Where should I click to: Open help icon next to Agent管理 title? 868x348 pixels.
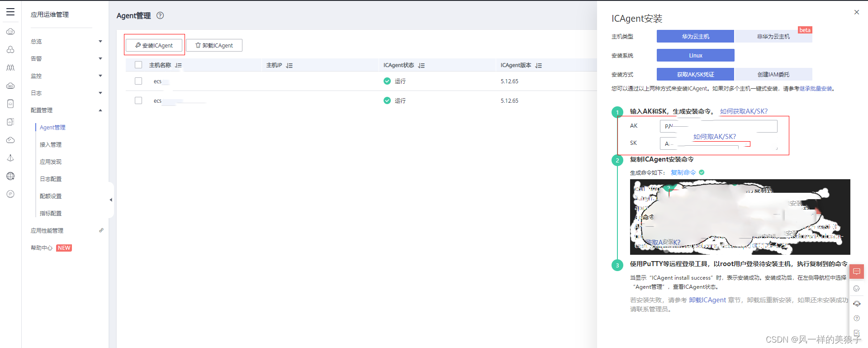pyautogui.click(x=160, y=15)
